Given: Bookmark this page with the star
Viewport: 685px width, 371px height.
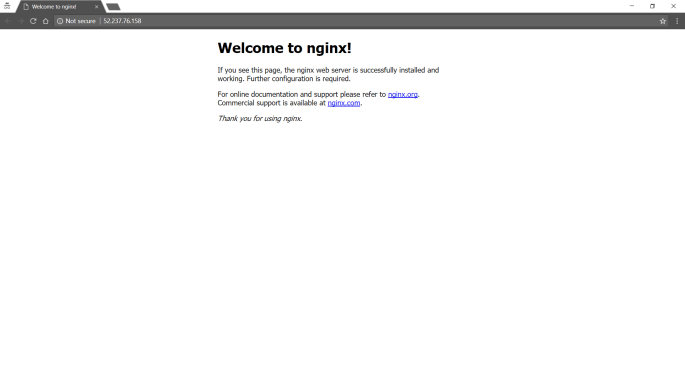Looking at the screenshot, I should point(663,21).
